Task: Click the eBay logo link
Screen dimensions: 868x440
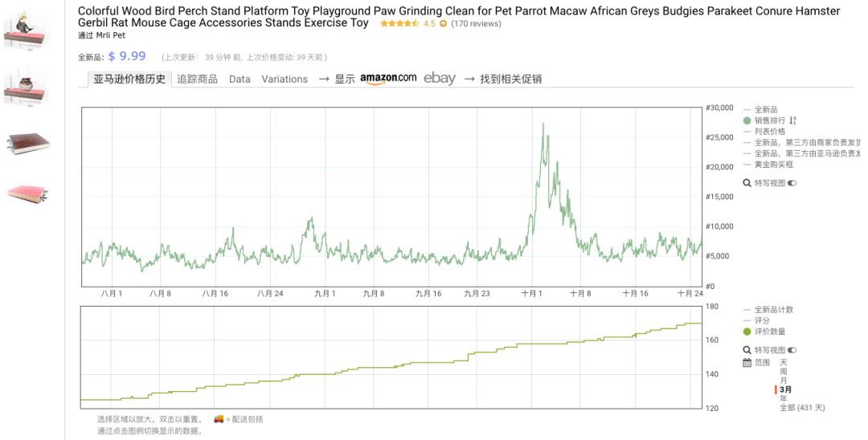Action: click(440, 78)
